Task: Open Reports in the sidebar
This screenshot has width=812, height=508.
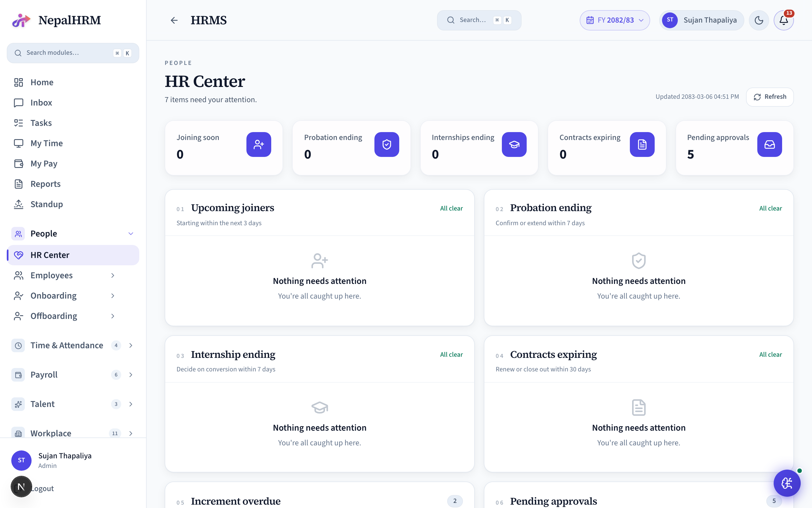Action: [x=73, y=184]
